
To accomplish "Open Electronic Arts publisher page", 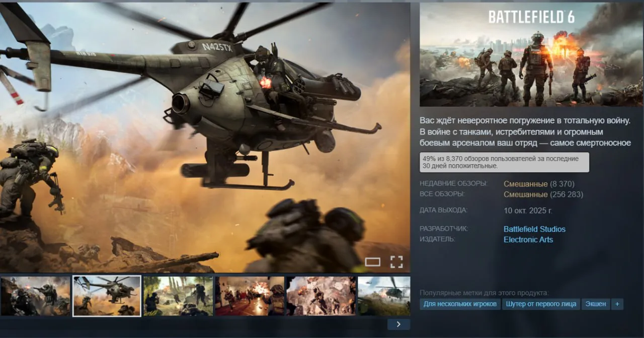I will (x=528, y=240).
